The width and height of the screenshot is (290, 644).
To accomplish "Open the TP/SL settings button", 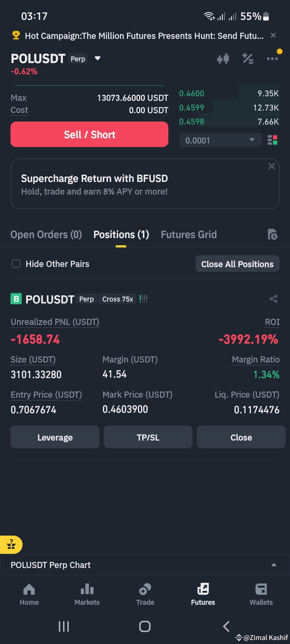I will click(148, 437).
